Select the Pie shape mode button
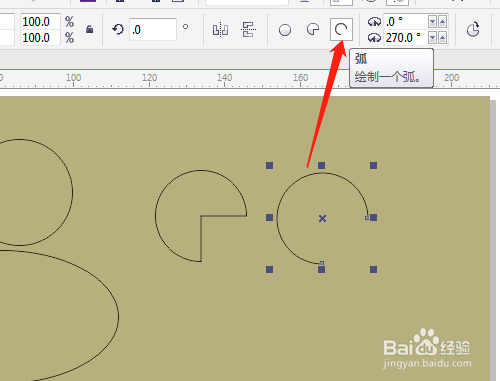This screenshot has height=381, width=500. click(x=313, y=29)
